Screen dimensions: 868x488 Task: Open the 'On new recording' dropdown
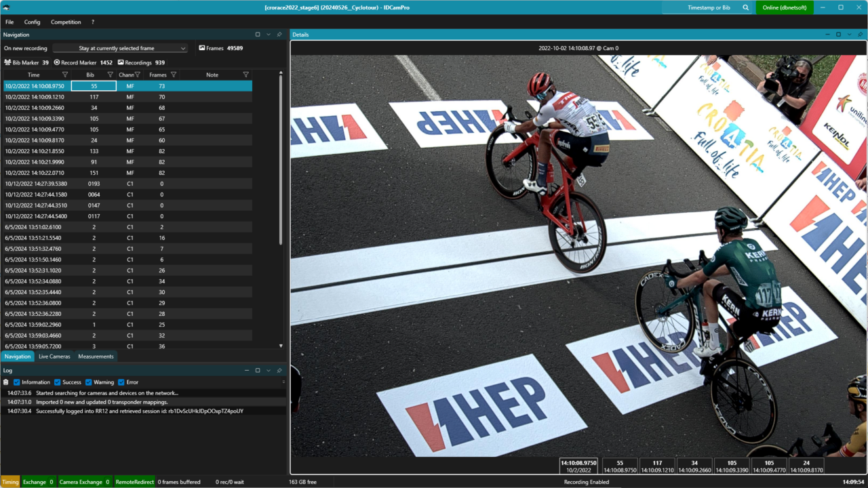[120, 48]
